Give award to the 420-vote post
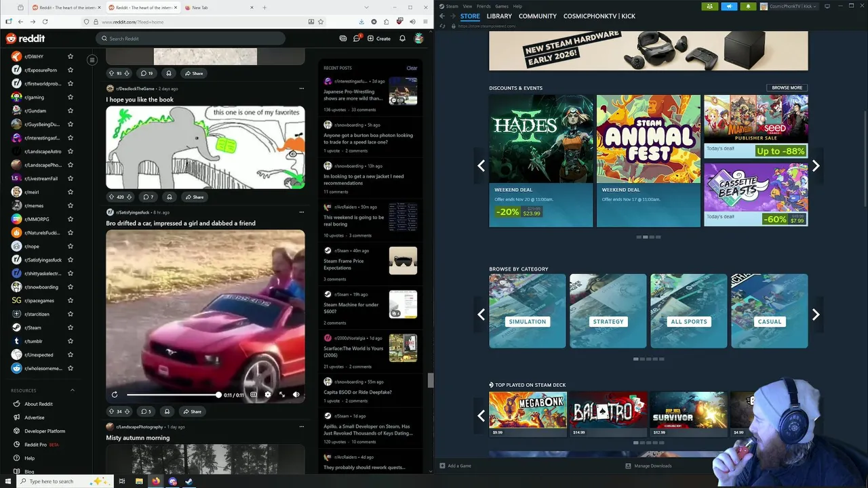This screenshot has height=488, width=868. click(170, 197)
